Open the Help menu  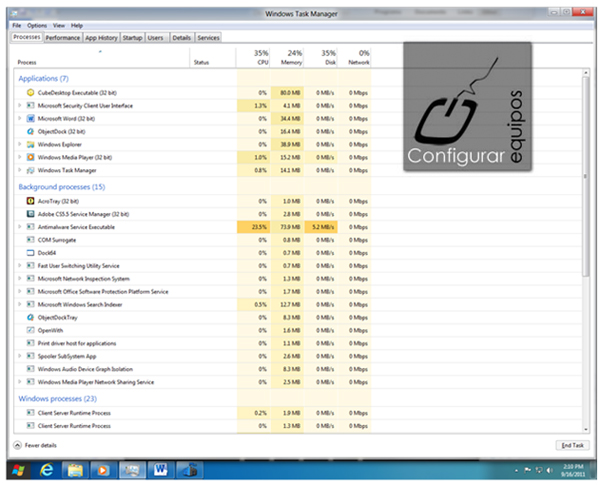[77, 26]
